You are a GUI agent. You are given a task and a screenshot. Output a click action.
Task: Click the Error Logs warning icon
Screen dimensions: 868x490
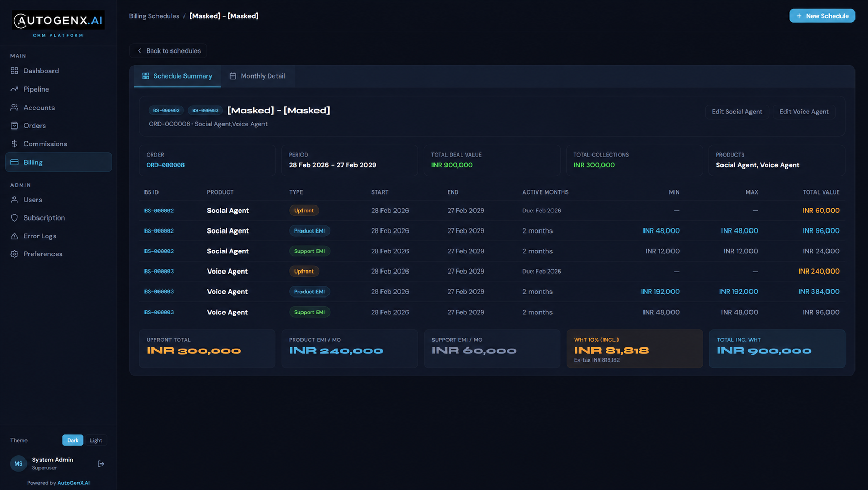15,236
